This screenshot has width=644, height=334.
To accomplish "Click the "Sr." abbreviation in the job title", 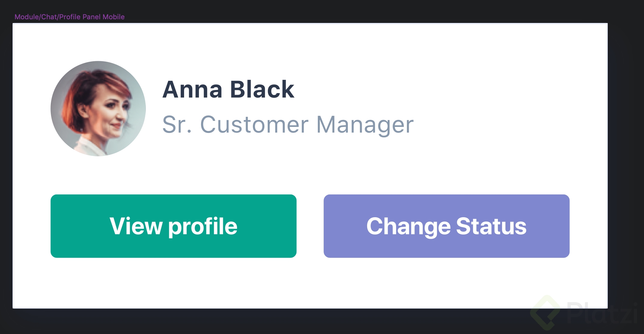I will click(x=177, y=124).
